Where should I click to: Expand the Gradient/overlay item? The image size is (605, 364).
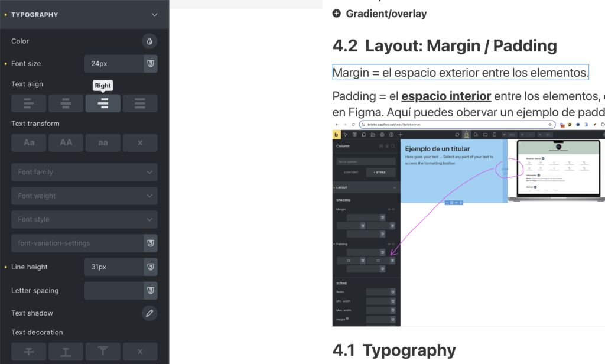(337, 14)
